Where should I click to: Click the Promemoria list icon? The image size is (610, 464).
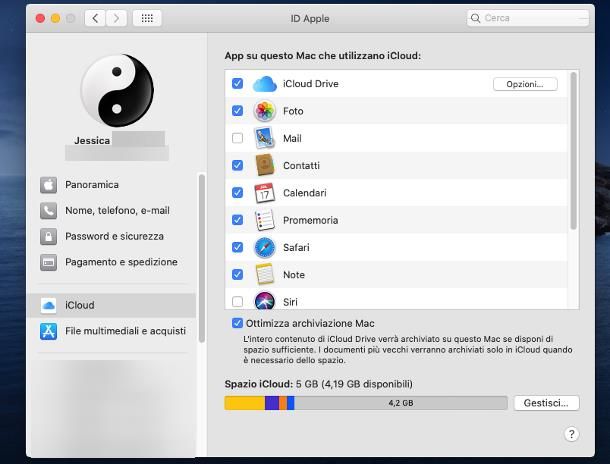(265, 220)
